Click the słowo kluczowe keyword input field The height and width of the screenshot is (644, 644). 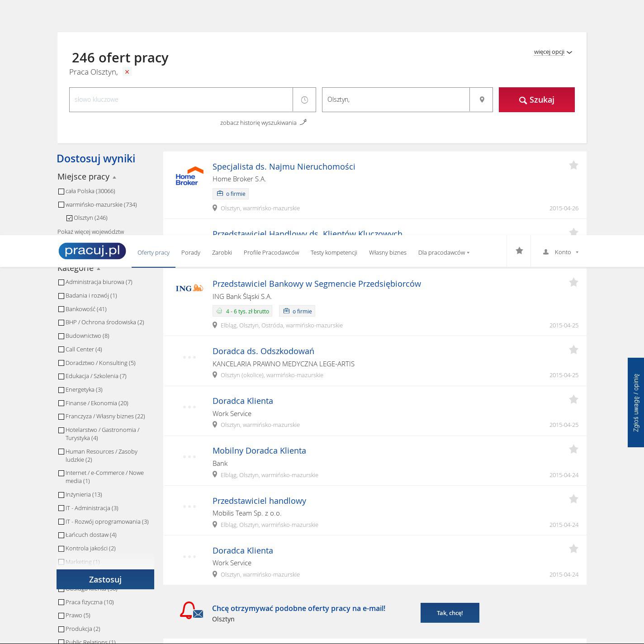pyautogui.click(x=181, y=99)
